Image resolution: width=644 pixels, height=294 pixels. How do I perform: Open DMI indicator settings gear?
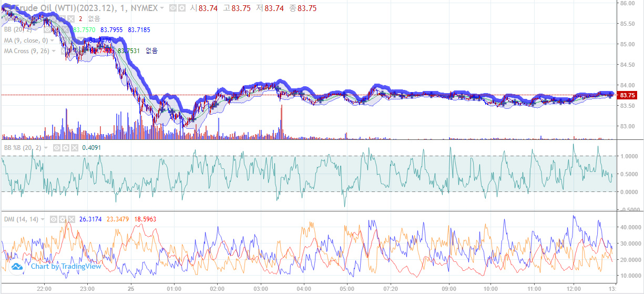point(63,219)
